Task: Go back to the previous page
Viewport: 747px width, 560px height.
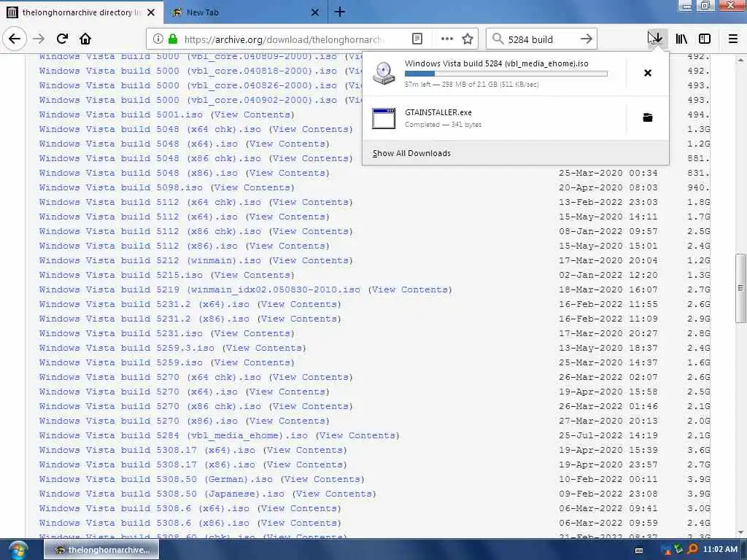Action: [15, 39]
